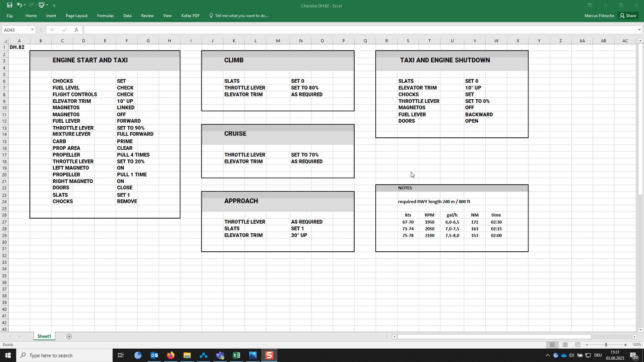Click the touch/mouse mode icon in title bar
644x362 pixels.
(x=42, y=5)
